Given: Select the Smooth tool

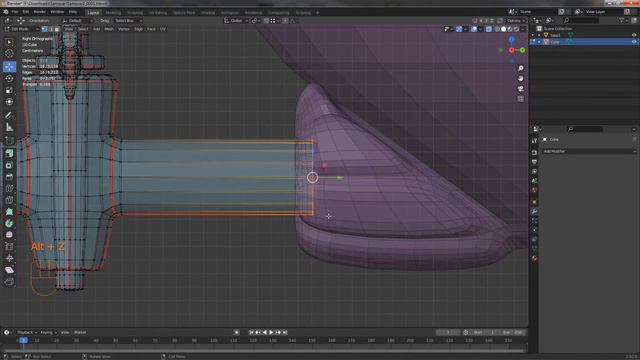Looking at the screenshot, I should [9, 235].
